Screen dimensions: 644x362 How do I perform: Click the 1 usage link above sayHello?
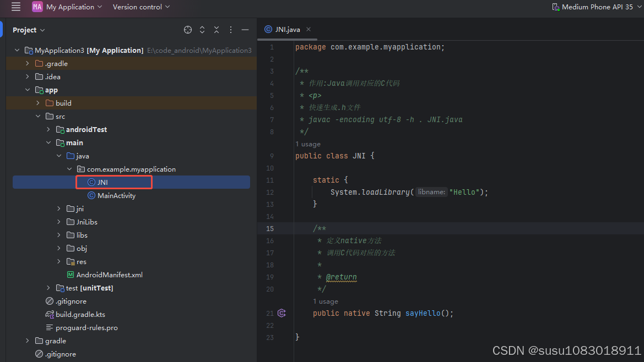point(326,301)
